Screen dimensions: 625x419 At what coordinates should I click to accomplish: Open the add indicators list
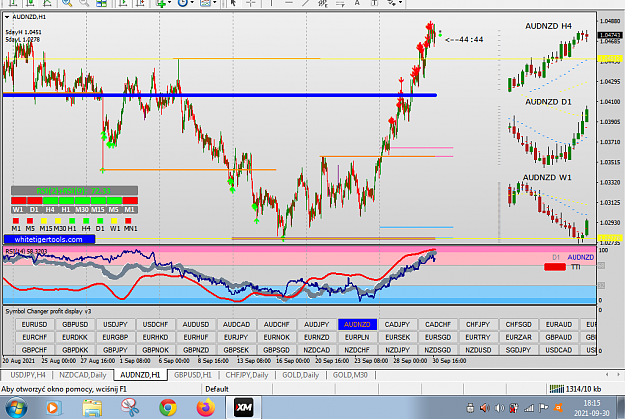coord(161,3)
